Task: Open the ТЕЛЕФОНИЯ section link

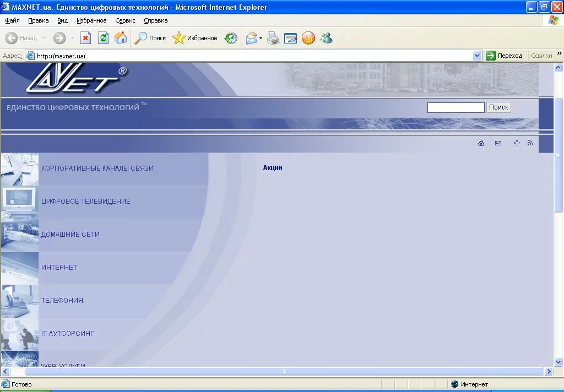Action: pos(62,301)
